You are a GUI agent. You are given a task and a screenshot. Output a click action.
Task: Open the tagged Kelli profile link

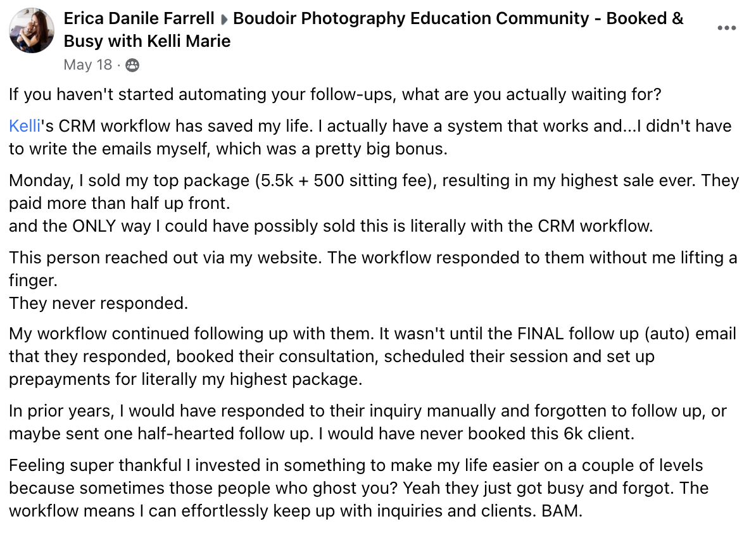coord(24,125)
